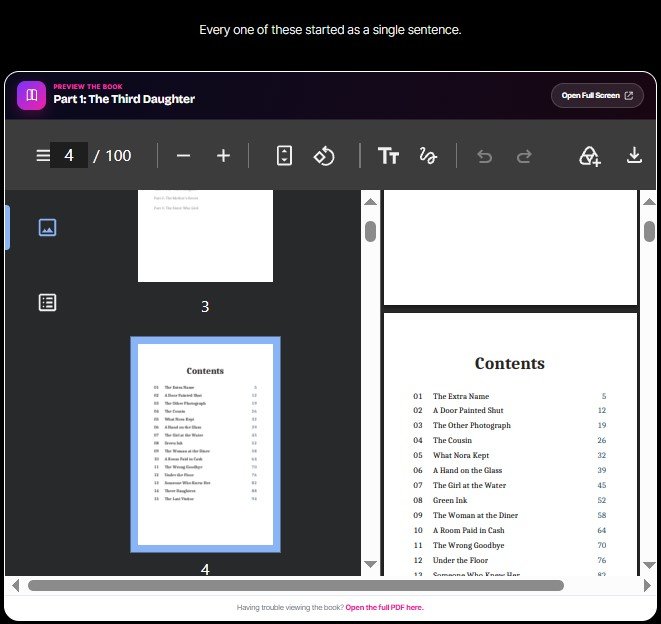Image resolution: width=661 pixels, height=624 pixels.
Task: Select the page number field showing 4
Action: pyautogui.click(x=69, y=155)
